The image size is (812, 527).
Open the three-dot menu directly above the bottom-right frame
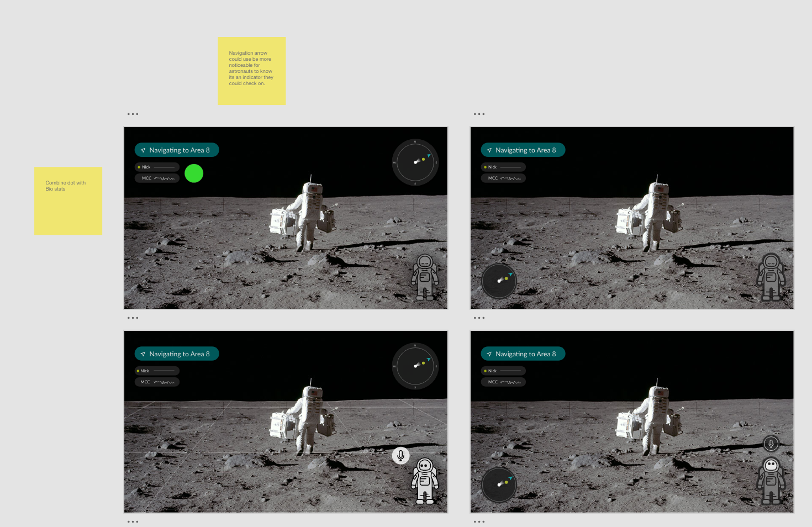(479, 318)
